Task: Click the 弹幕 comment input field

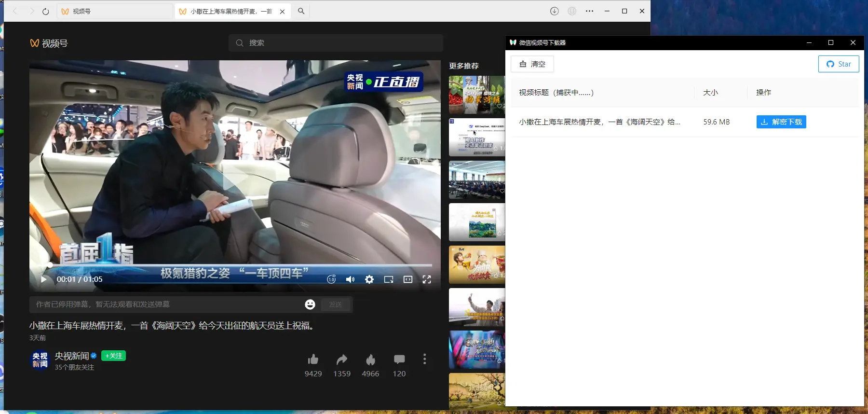Action: 166,304
